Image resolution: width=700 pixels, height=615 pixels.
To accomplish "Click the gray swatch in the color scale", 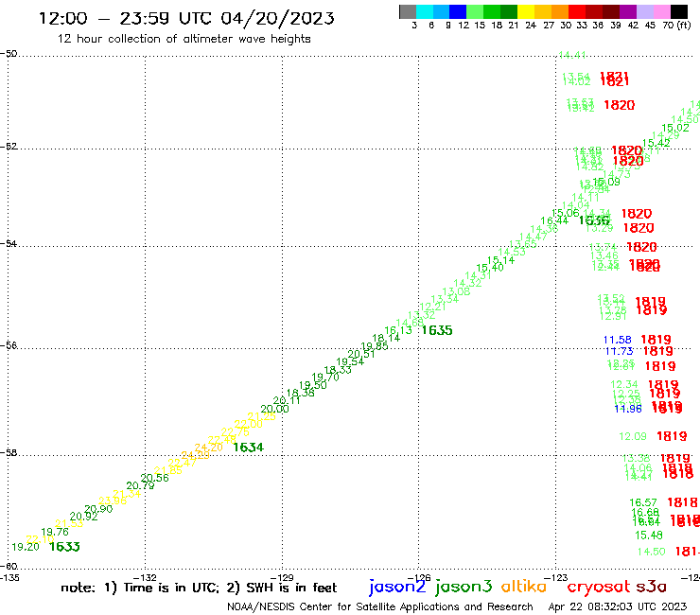I will click(408, 12).
